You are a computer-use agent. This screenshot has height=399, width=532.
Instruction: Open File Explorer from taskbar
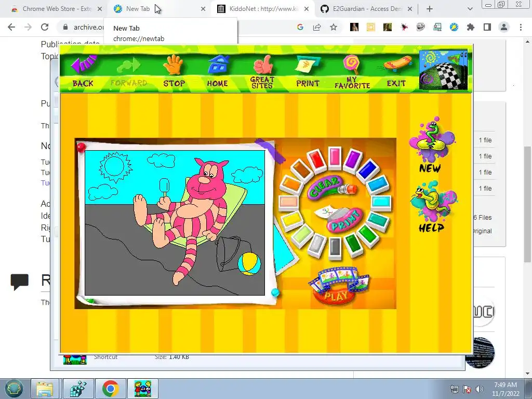pyautogui.click(x=45, y=389)
